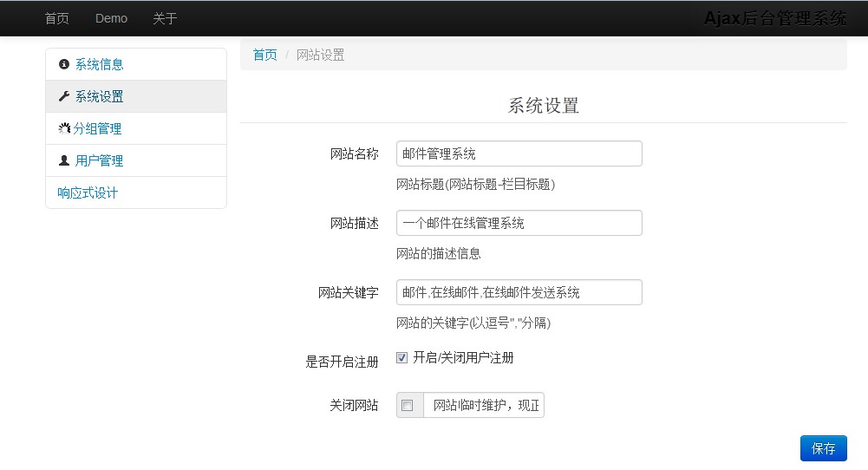Select 关于 in the top navigation bar

tap(165, 18)
